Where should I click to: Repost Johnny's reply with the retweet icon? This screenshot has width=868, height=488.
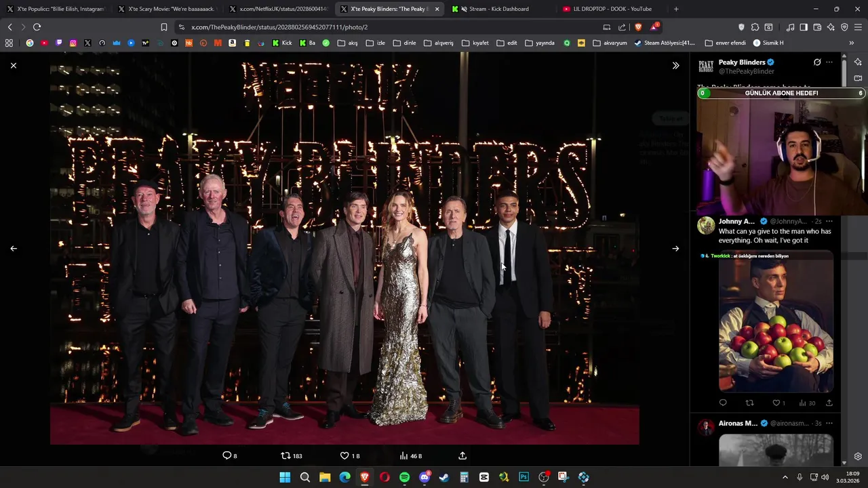point(749,403)
